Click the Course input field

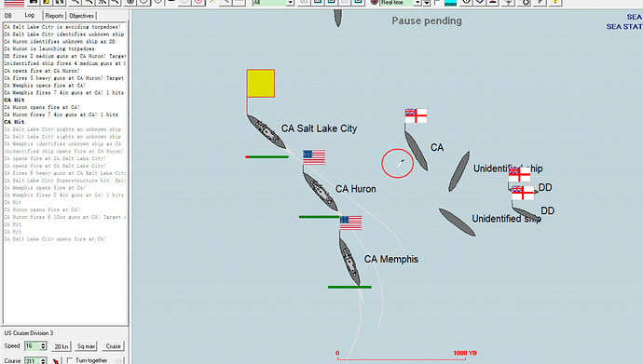tap(32, 360)
